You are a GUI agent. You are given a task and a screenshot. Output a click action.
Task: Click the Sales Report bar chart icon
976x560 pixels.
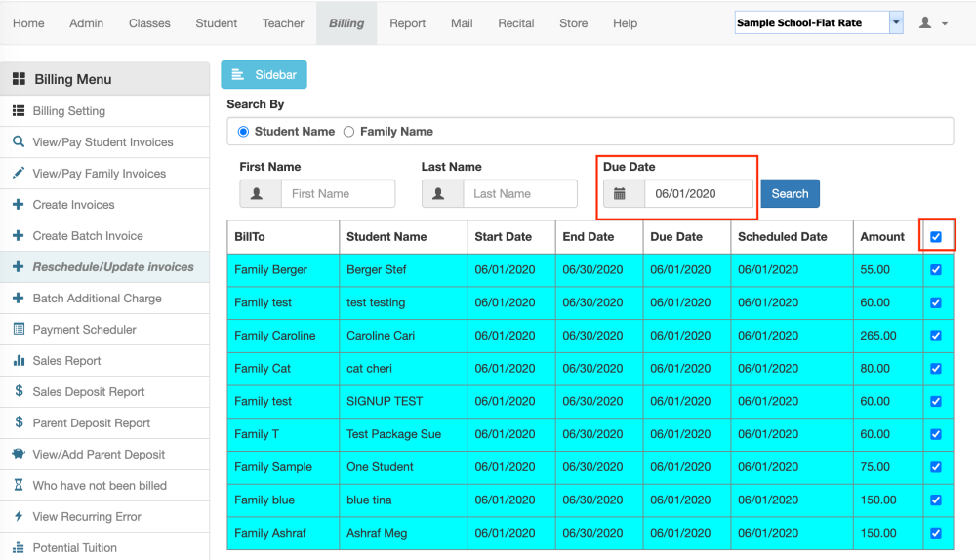(19, 360)
